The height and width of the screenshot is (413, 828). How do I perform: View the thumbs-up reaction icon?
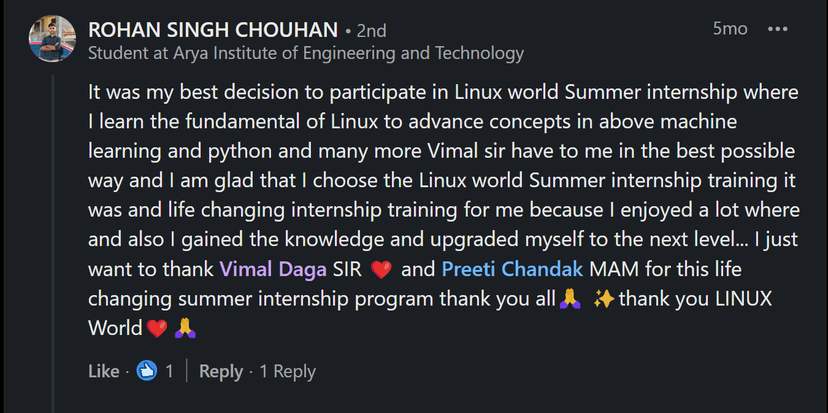pyautogui.click(x=147, y=371)
